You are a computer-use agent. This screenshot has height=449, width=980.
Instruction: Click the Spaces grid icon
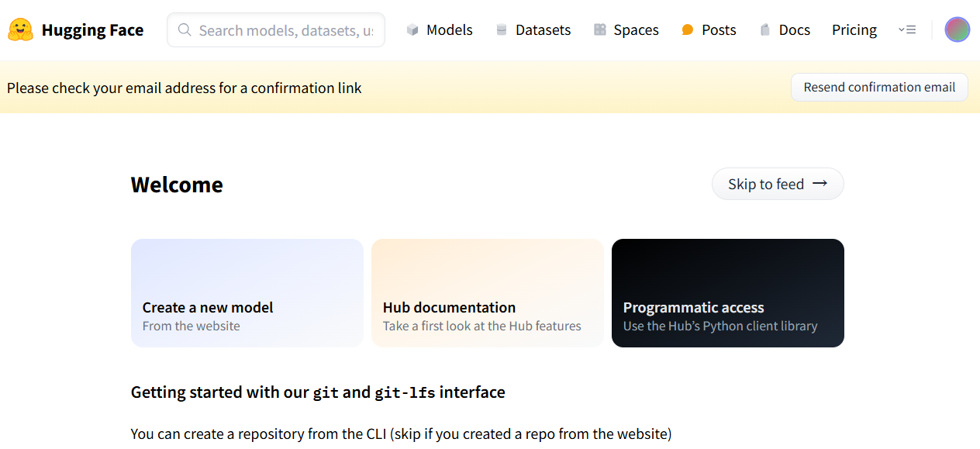(x=600, y=30)
